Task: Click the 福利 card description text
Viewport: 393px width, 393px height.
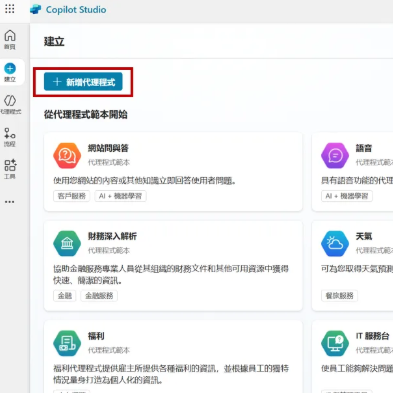Action: (171, 374)
